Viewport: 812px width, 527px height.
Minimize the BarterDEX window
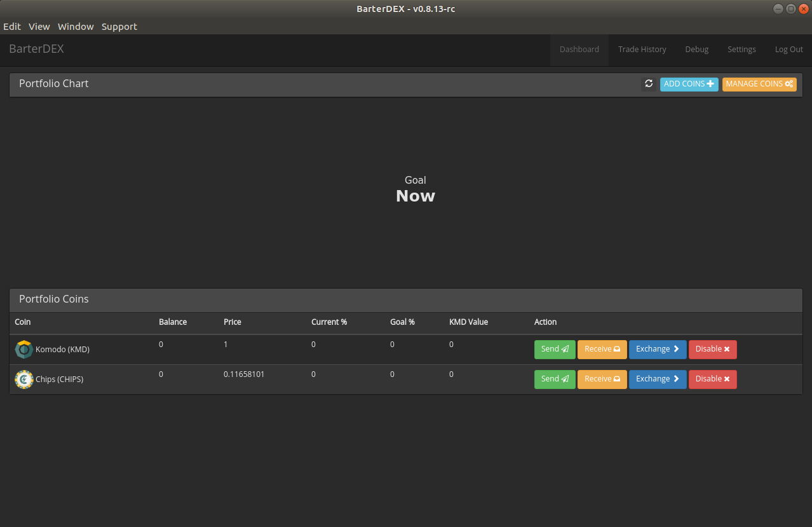[x=778, y=9]
